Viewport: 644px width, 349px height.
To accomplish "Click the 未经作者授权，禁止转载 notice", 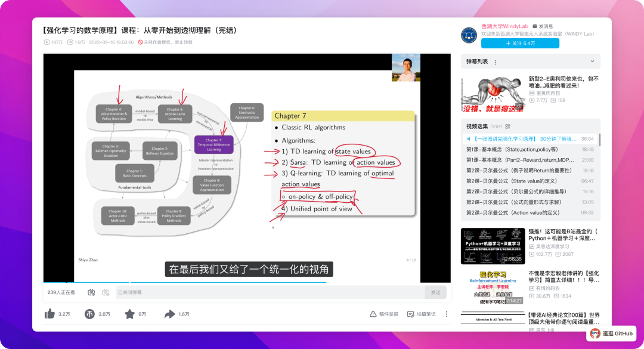I will (x=165, y=42).
